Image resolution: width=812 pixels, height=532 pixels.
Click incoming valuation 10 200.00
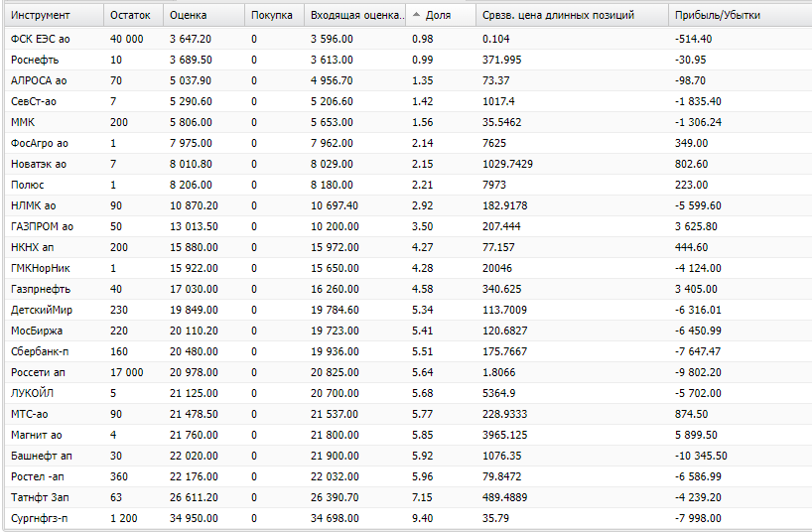(335, 226)
